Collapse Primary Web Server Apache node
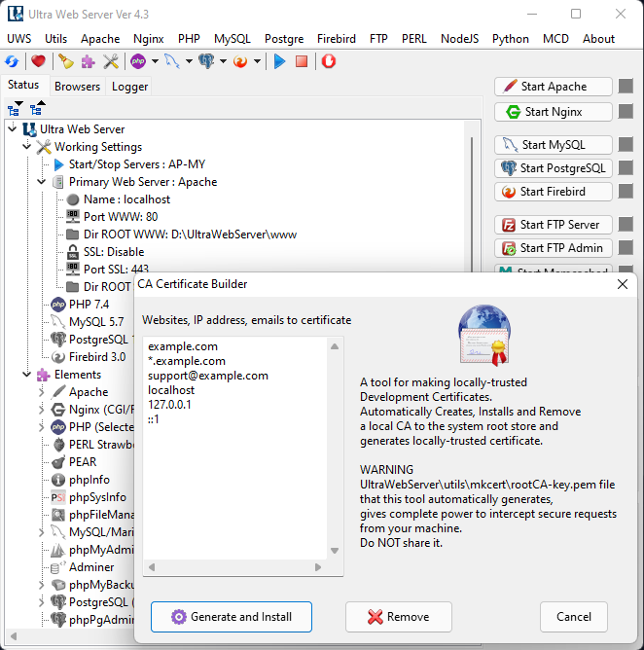Screen dimensions: 644x650 click(x=42, y=181)
